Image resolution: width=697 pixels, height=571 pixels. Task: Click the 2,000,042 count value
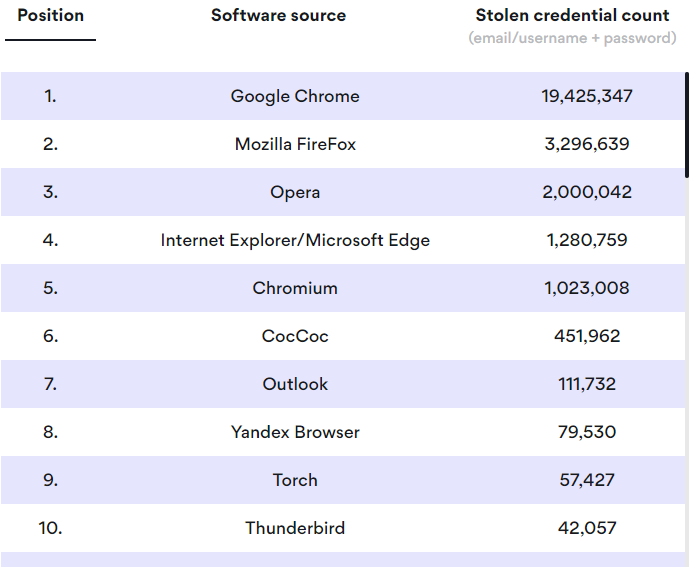click(587, 192)
